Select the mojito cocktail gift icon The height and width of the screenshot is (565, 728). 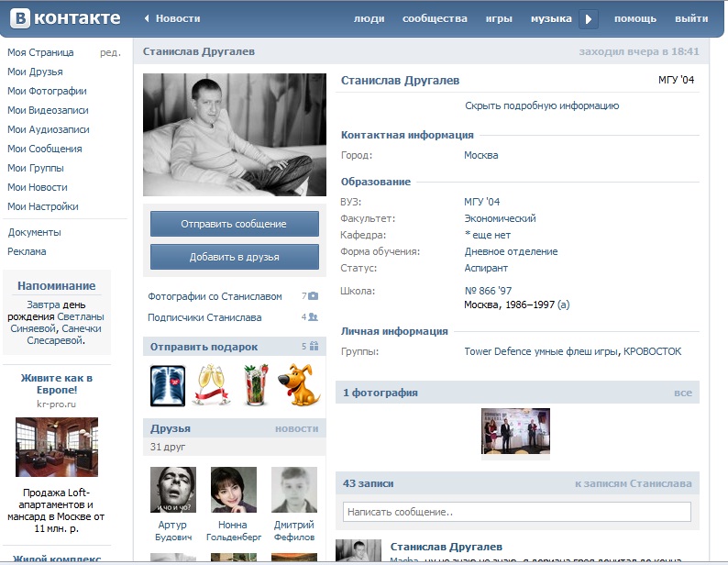click(256, 386)
